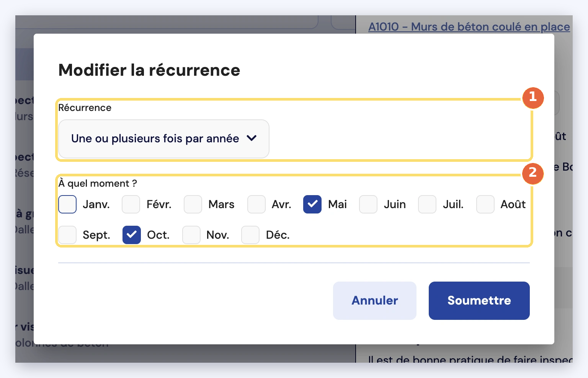Open the A1010 Murs de béton link
Viewport: 588px width, 378px height.
pyautogui.click(x=469, y=27)
